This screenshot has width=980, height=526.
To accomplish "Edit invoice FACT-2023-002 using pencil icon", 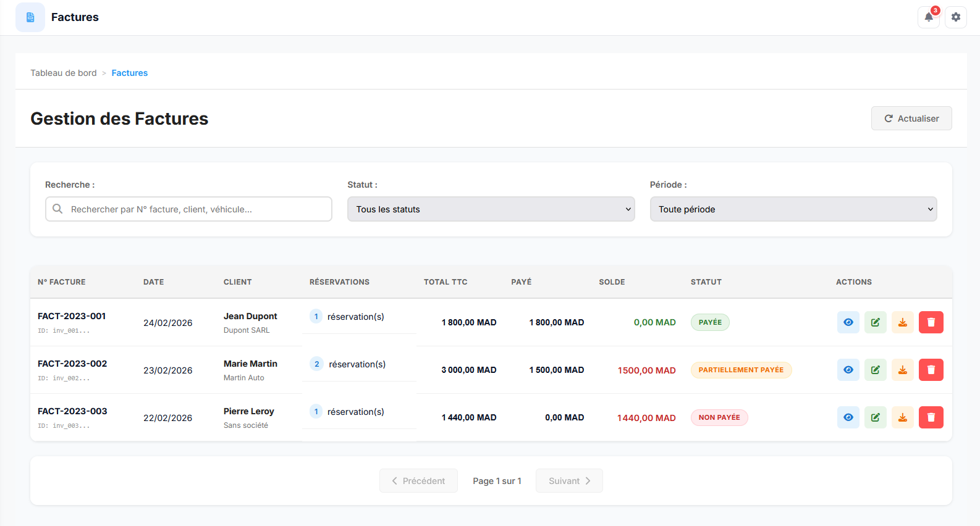I will pos(875,370).
